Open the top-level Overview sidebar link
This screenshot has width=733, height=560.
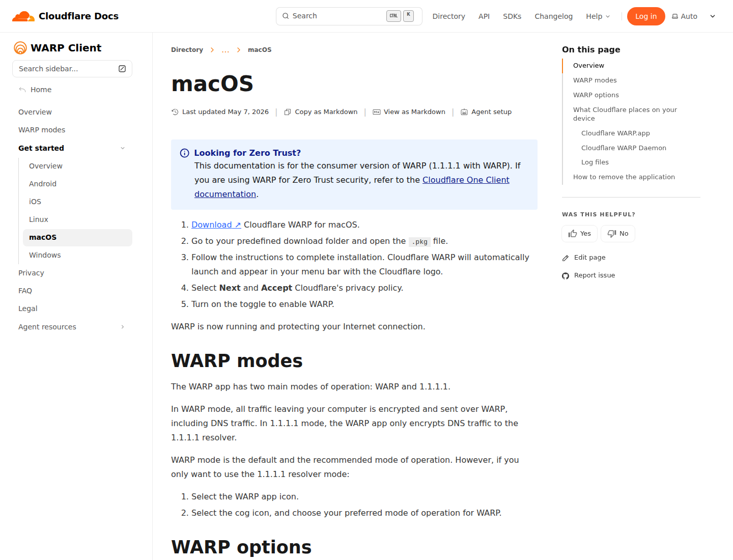click(x=72, y=112)
